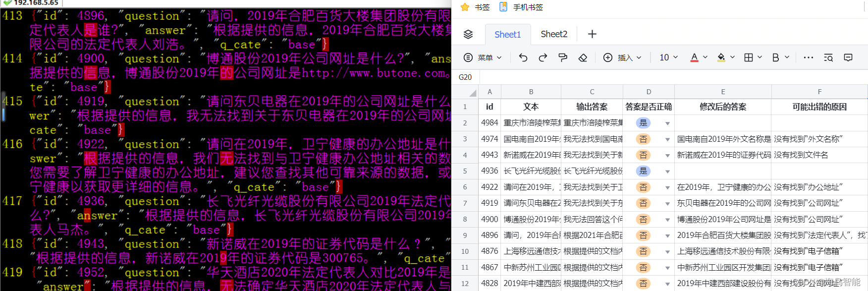This screenshot has height=291, width=868.
Task: Apply yellow fill color bucket
Action: click(x=721, y=58)
